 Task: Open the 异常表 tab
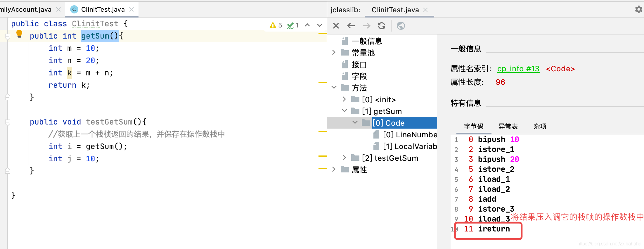508,126
